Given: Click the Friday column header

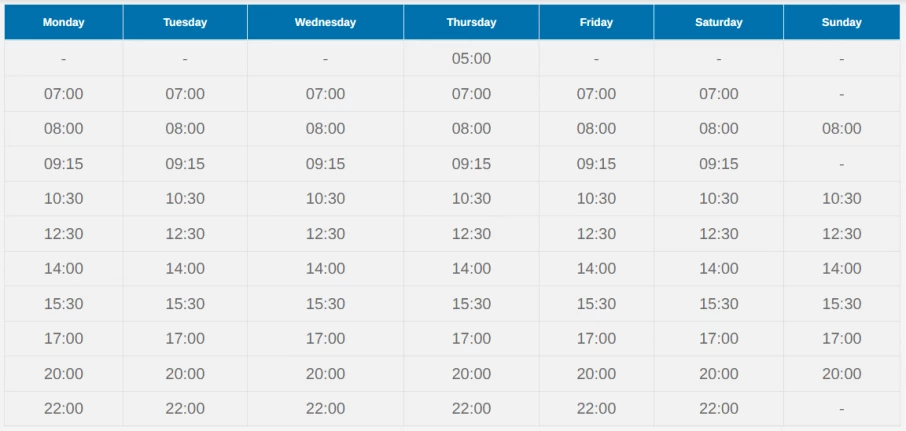Looking at the screenshot, I should click(x=596, y=23).
